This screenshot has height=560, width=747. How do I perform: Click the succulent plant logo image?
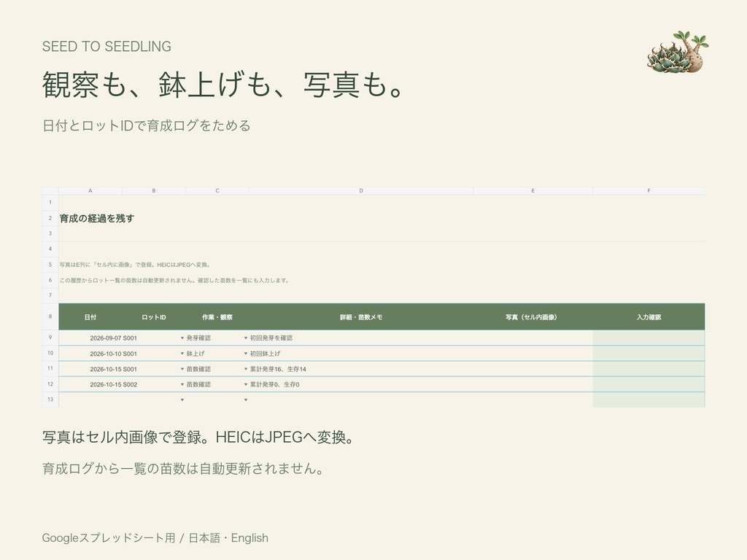pos(678,52)
